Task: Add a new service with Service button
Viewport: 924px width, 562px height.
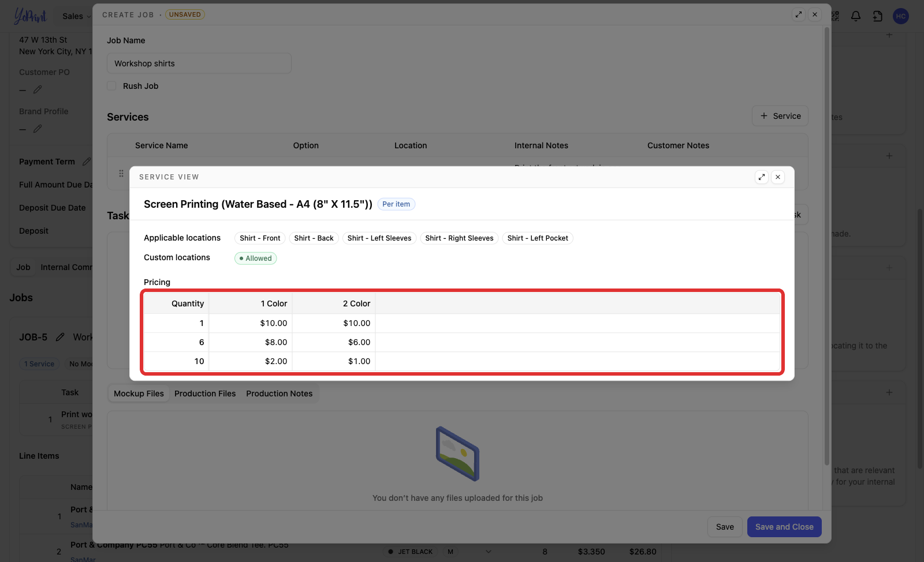Action: click(780, 116)
